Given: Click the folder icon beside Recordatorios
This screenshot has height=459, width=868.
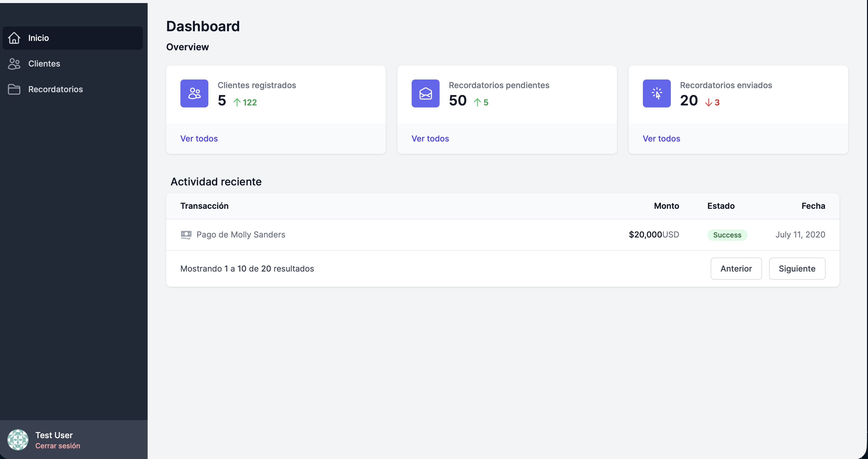Looking at the screenshot, I should [14, 89].
